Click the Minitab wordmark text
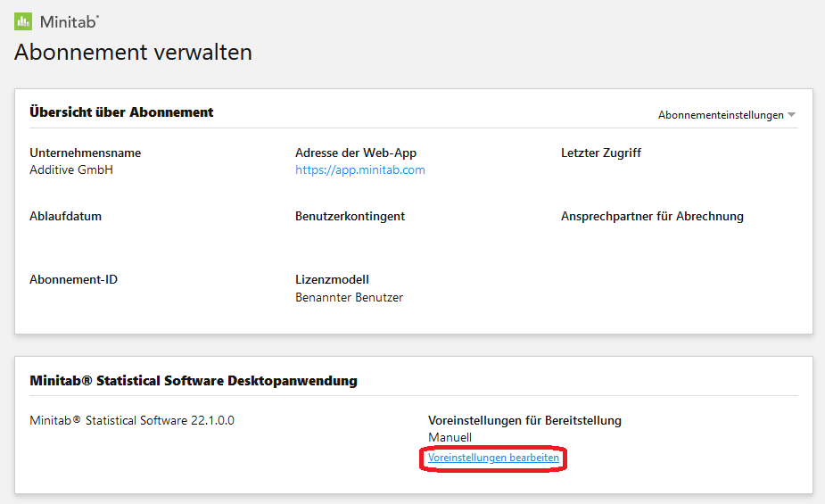Viewport: 825px width, 504px height. (x=70, y=21)
